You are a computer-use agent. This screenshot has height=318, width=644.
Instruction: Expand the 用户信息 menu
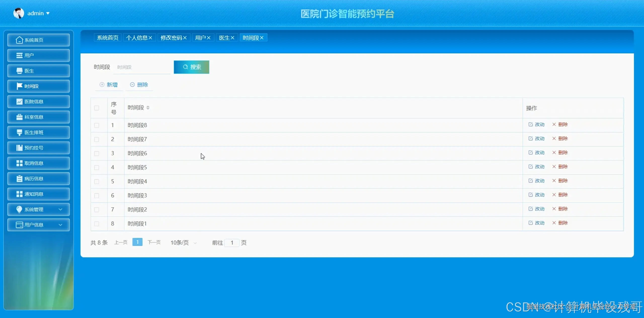coord(38,225)
